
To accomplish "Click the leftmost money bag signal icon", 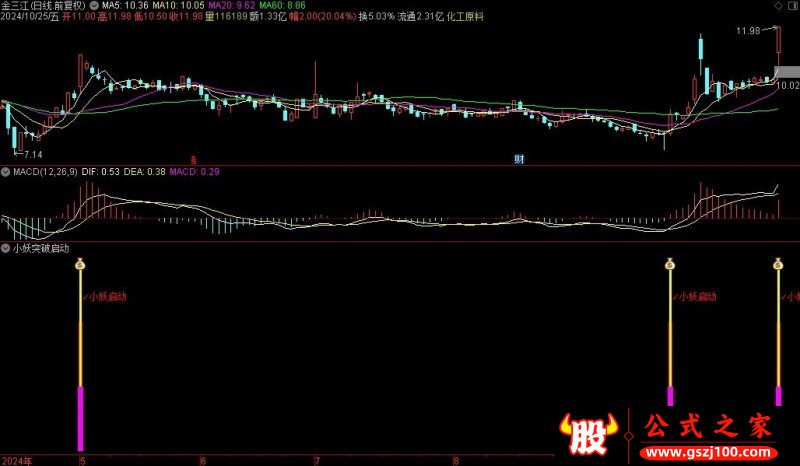I will (80, 264).
